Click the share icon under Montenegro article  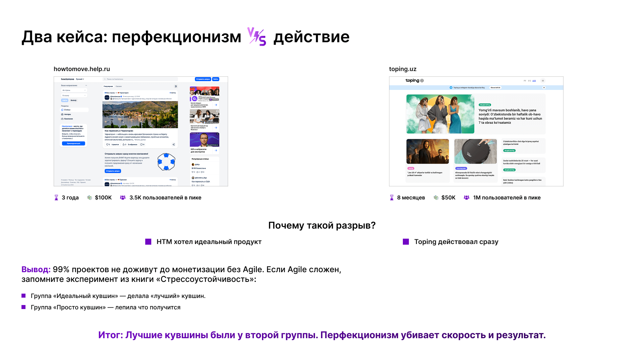(x=173, y=144)
